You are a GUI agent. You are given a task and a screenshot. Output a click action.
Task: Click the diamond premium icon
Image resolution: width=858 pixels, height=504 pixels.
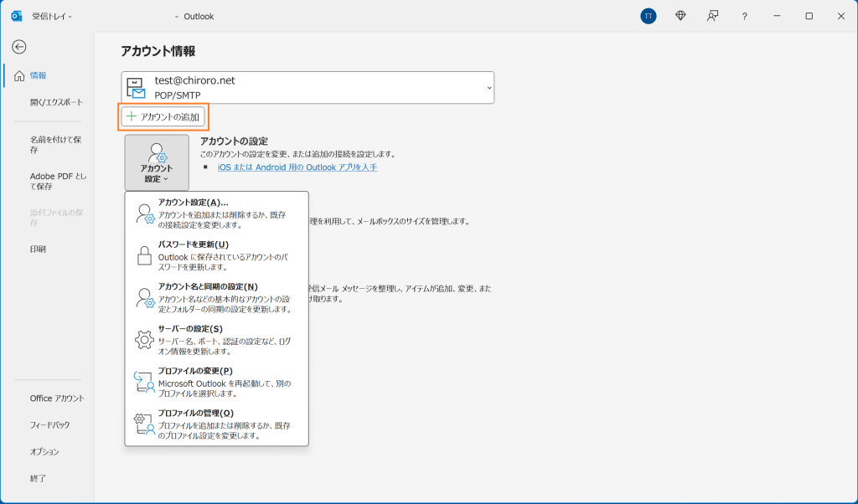(x=680, y=17)
